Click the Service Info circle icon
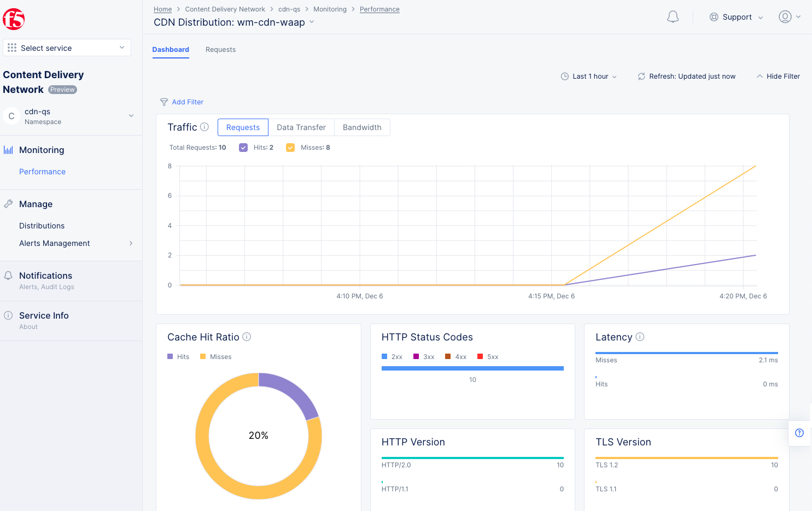812x511 pixels. pyautogui.click(x=8, y=315)
